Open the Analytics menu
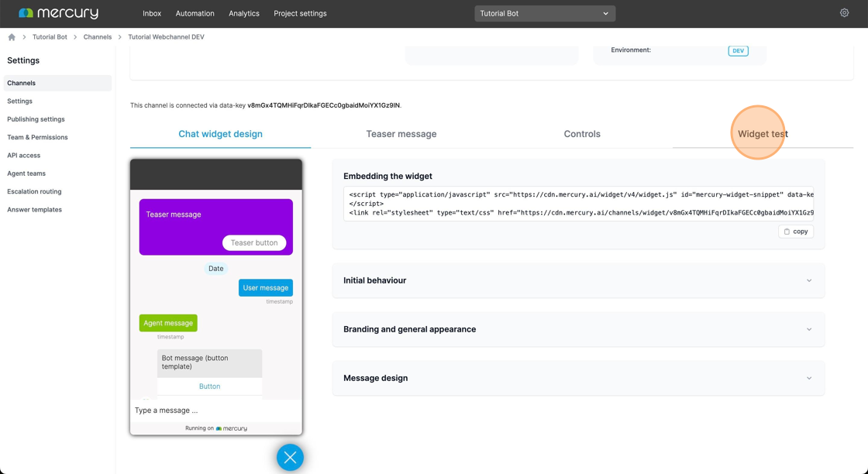 244,13
